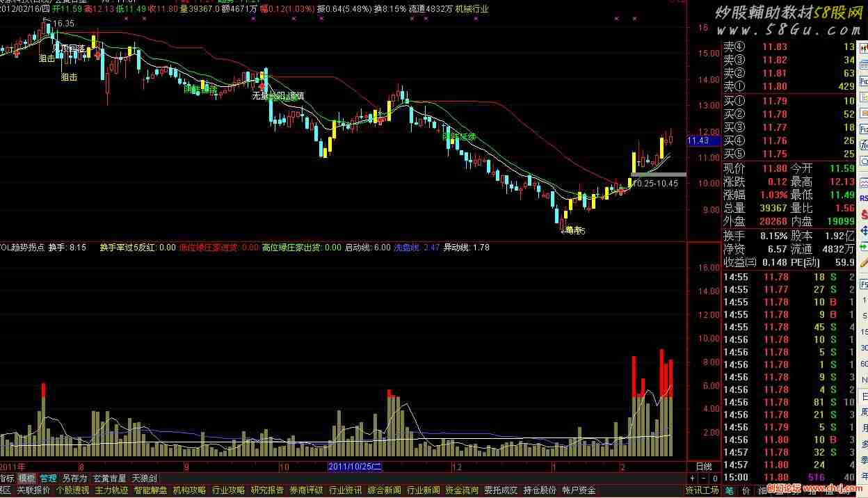Viewport: 868px width, 498px height.
Task: Click the RS icon in the right toolbar
Action: coord(863,197)
